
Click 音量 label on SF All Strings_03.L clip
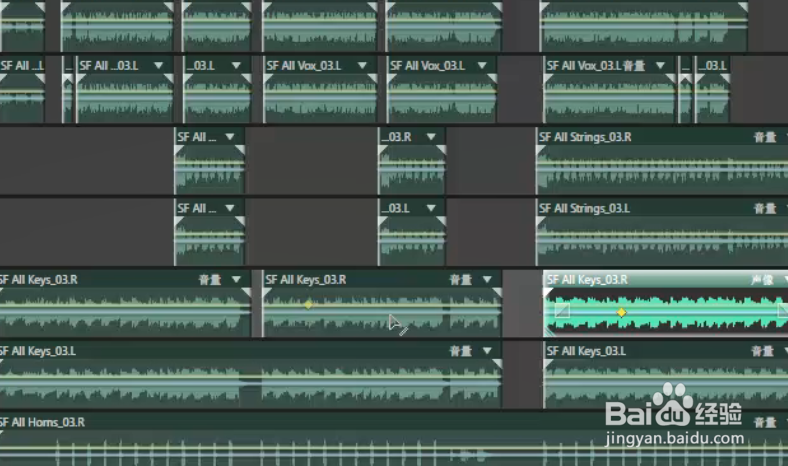[x=765, y=208]
